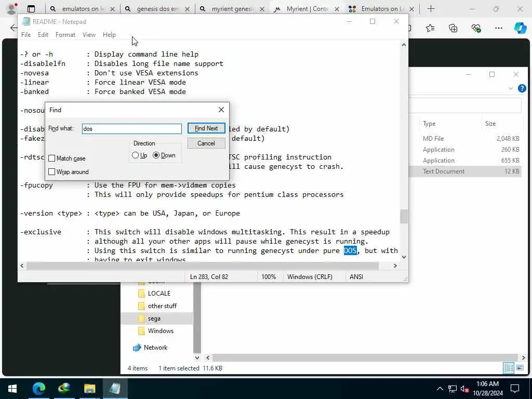This screenshot has width=532, height=399.
Task: Click Notepad horizontal scroll right arrow
Action: (x=395, y=265)
